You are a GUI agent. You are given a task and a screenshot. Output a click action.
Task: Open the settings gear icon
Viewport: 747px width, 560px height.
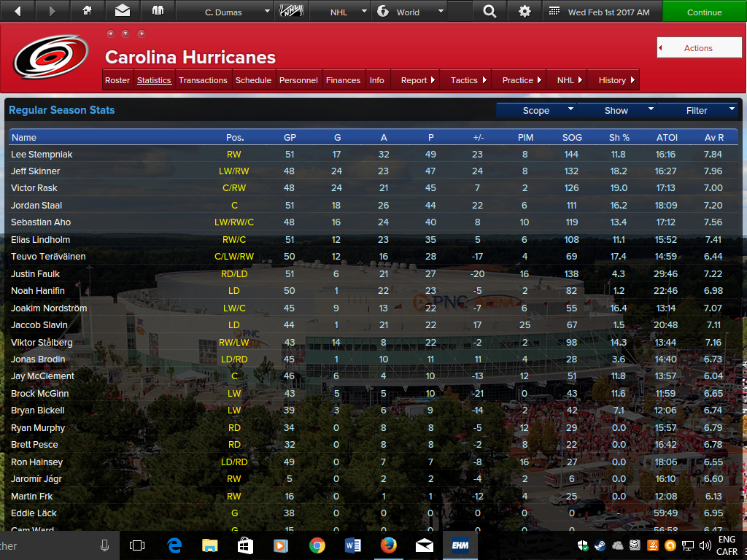525,11
